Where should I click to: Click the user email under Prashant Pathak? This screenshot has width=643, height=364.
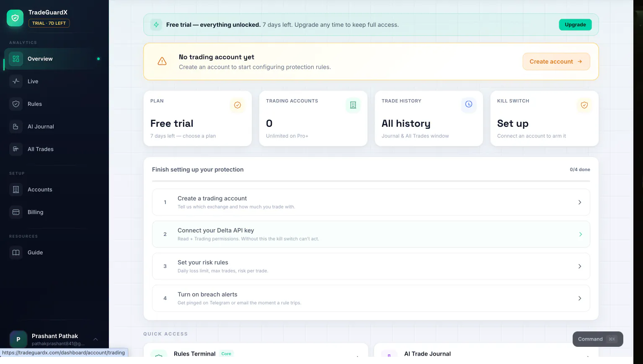58,344
